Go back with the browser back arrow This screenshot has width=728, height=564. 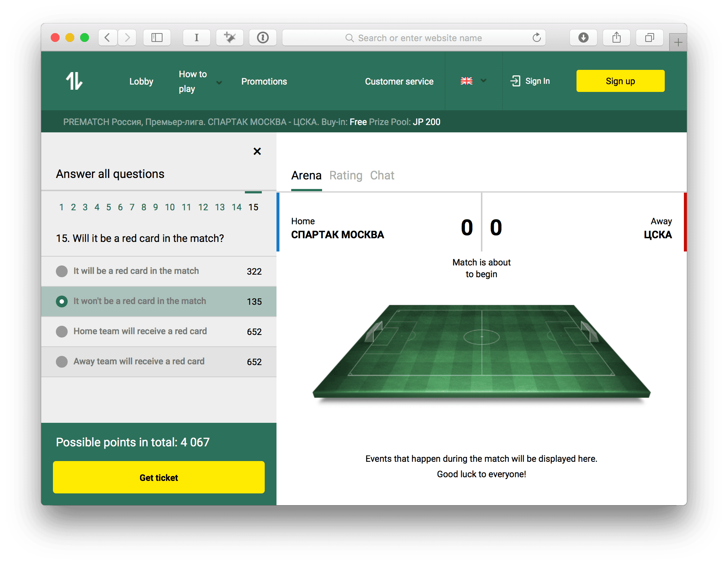(107, 38)
